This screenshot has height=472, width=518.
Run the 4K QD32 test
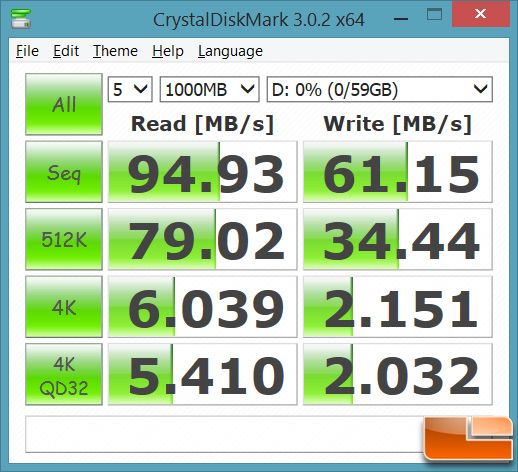pyautogui.click(x=64, y=374)
